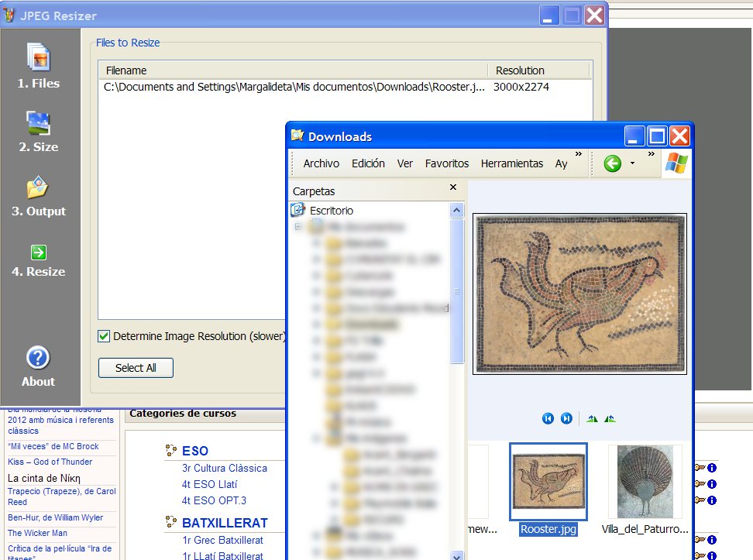Click the BATXILLERAT category bullet icon
The image size is (753, 560).
point(170,522)
